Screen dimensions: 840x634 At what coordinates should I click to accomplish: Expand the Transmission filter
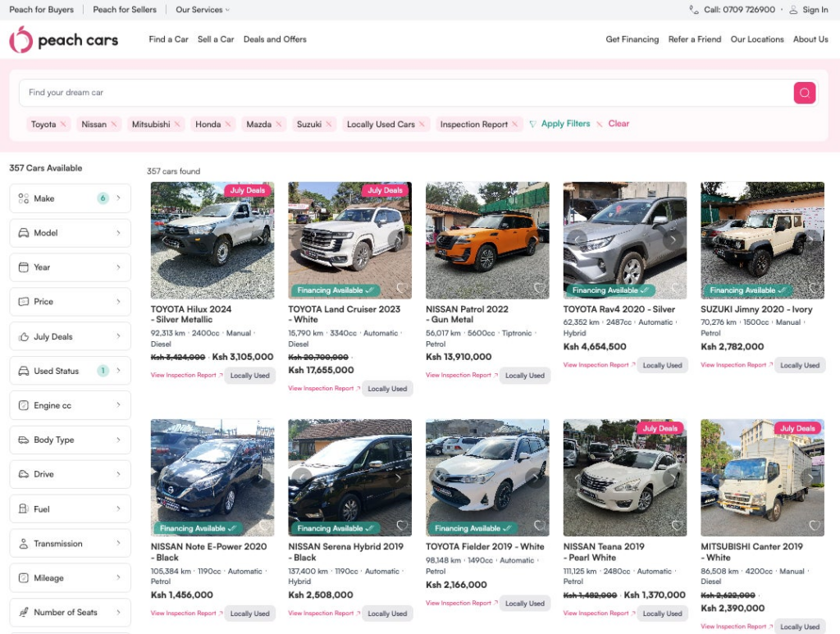click(x=71, y=543)
